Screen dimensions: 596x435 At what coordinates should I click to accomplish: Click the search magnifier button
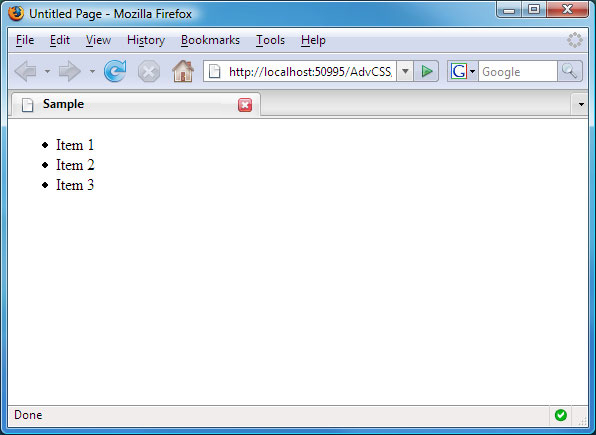[569, 71]
